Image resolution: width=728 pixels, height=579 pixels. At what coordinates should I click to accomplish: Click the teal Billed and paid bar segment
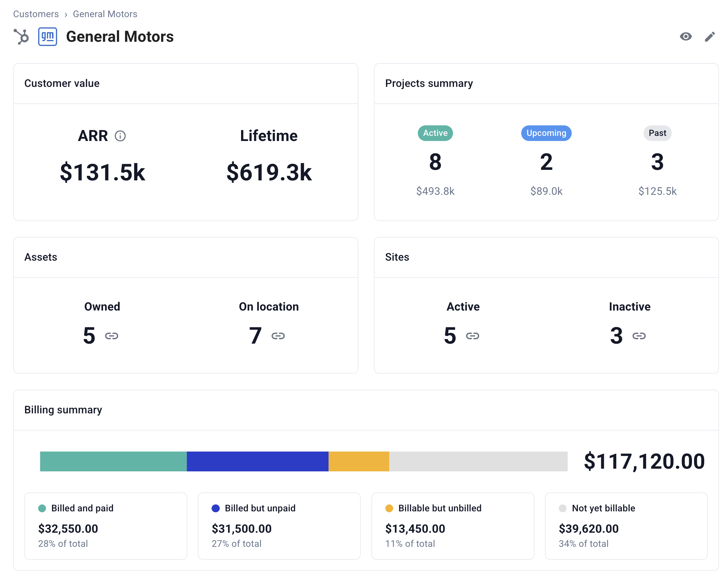(113, 461)
